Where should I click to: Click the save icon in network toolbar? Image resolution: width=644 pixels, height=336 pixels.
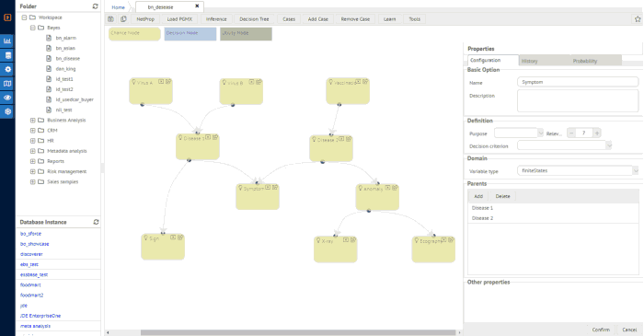pyautogui.click(x=111, y=19)
